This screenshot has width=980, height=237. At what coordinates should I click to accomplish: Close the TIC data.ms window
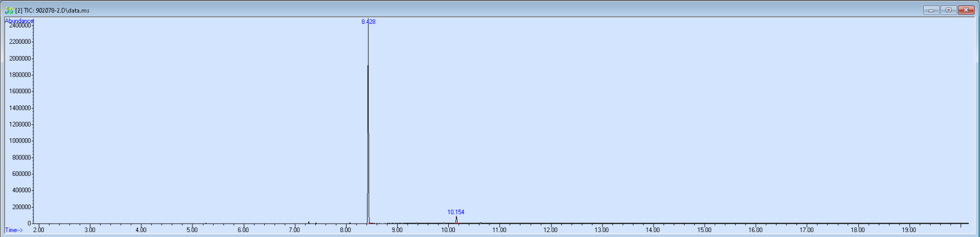966,10
